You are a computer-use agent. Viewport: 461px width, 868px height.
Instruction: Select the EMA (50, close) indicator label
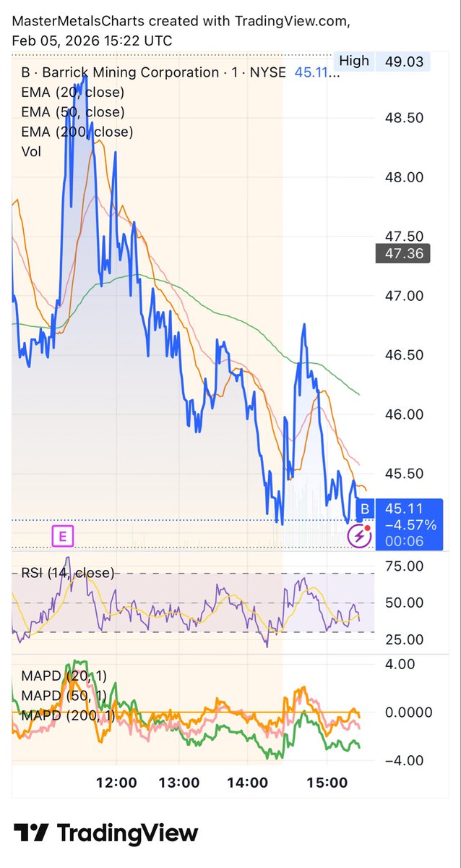pos(73,112)
